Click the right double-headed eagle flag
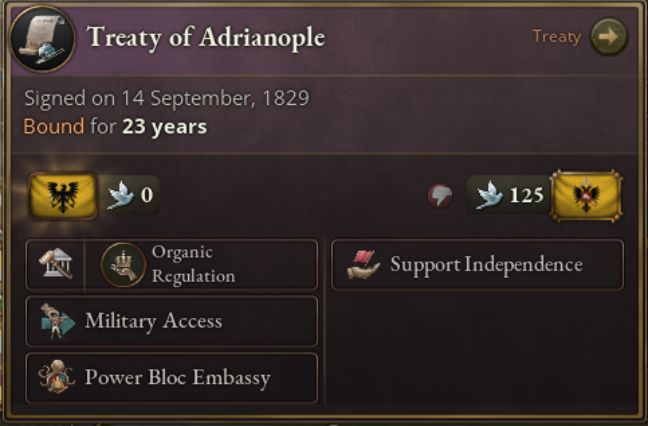Viewport: 648px width, 426px height. pyautogui.click(x=586, y=195)
